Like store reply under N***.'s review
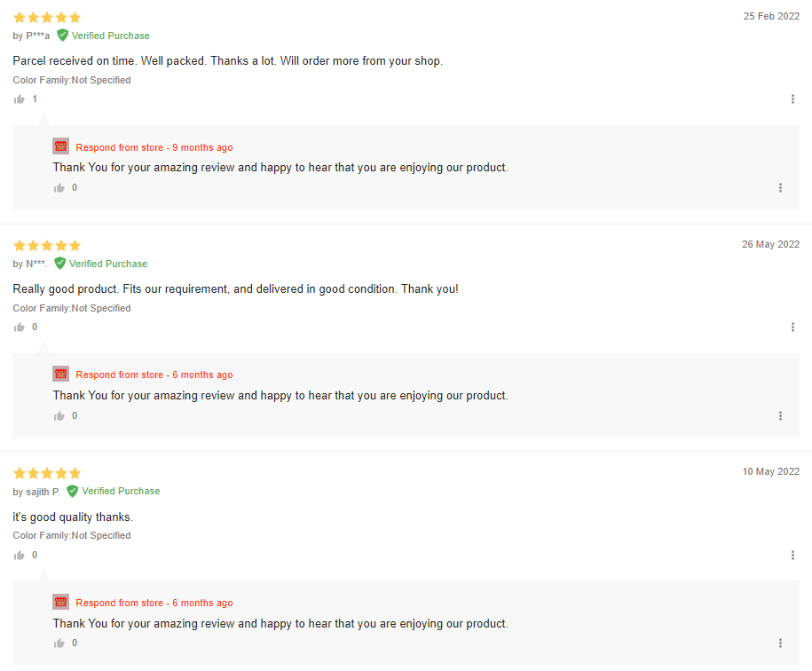The height and width of the screenshot is (671, 812). (x=59, y=416)
